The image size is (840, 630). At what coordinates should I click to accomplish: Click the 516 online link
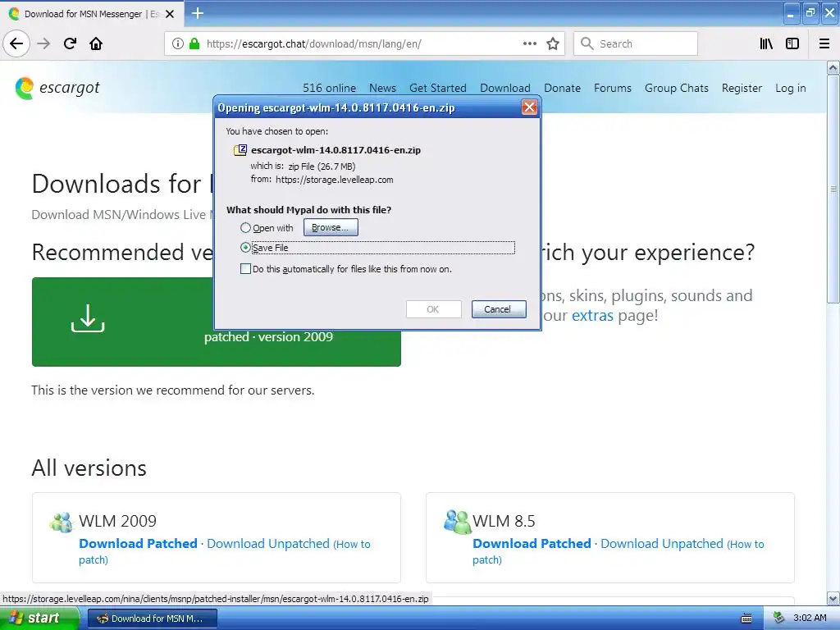tap(329, 89)
